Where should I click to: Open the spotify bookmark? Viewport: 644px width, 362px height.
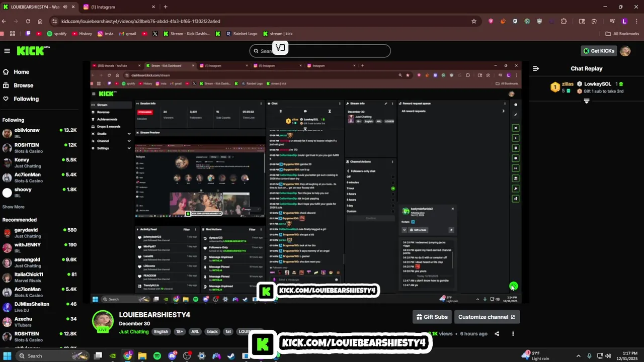[56, 34]
